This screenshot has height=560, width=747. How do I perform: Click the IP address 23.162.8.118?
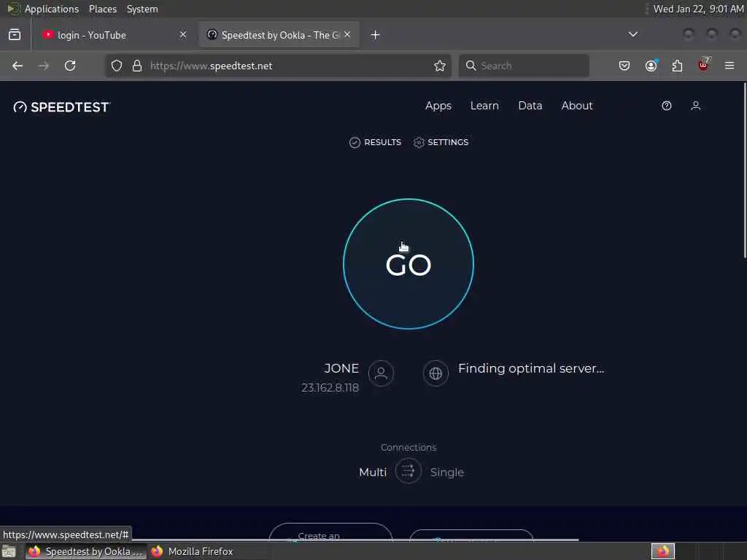tap(330, 388)
